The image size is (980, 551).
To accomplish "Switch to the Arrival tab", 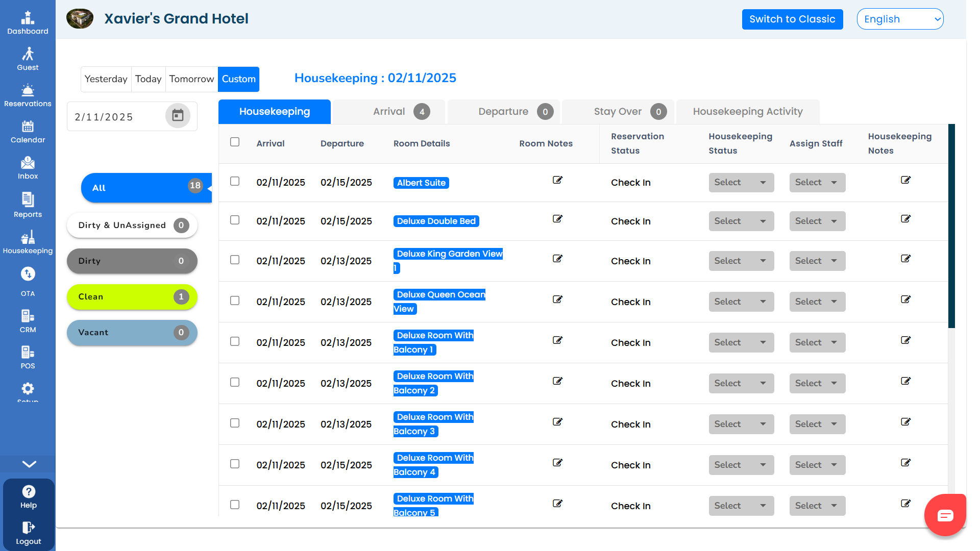I will coord(389,112).
